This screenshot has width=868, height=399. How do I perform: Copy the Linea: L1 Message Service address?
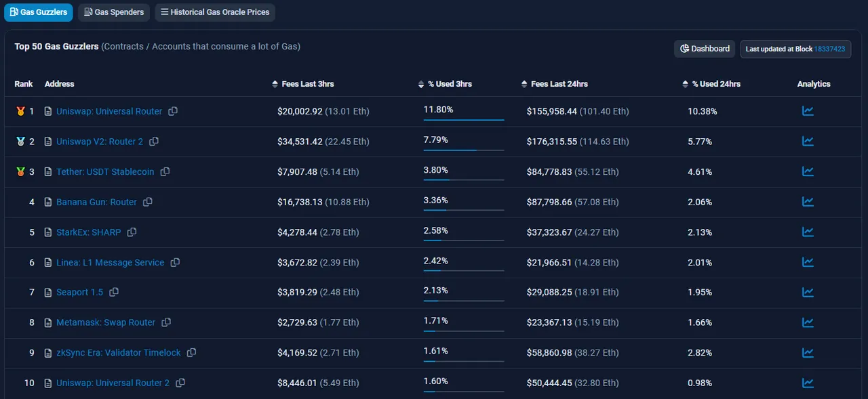pyautogui.click(x=175, y=262)
